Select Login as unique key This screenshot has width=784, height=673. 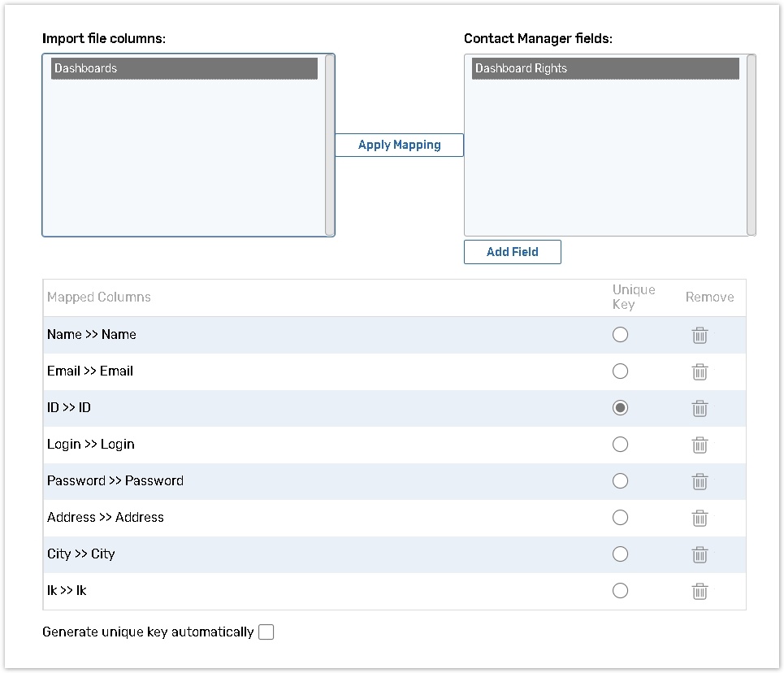coord(620,445)
